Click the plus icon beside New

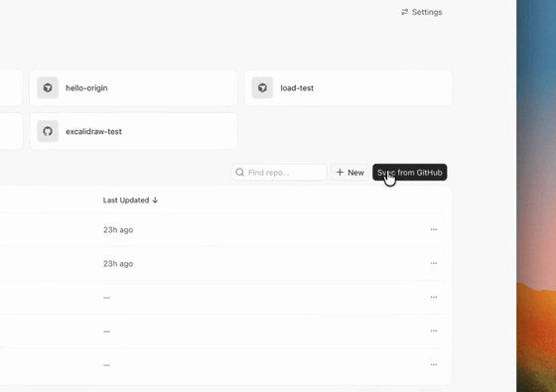tap(340, 173)
